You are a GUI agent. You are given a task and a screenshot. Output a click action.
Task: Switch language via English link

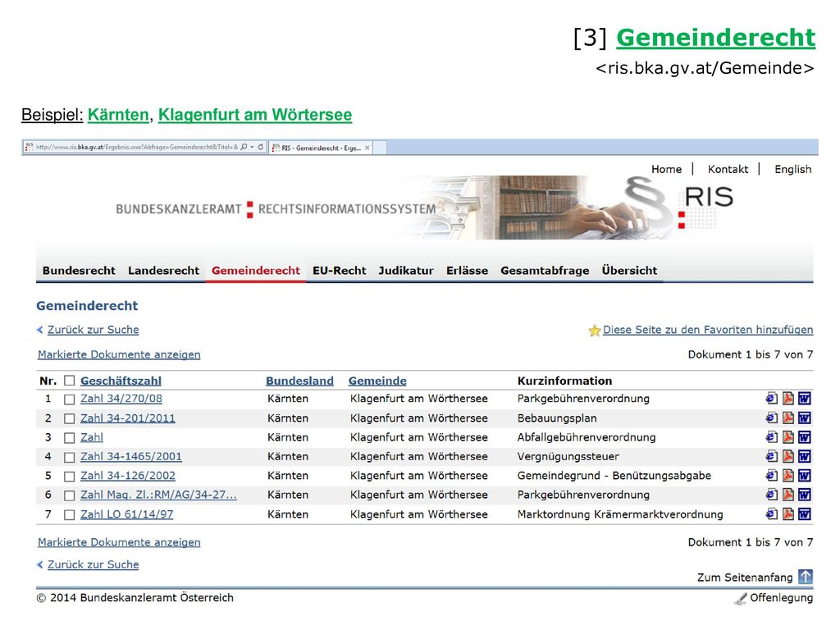(793, 169)
